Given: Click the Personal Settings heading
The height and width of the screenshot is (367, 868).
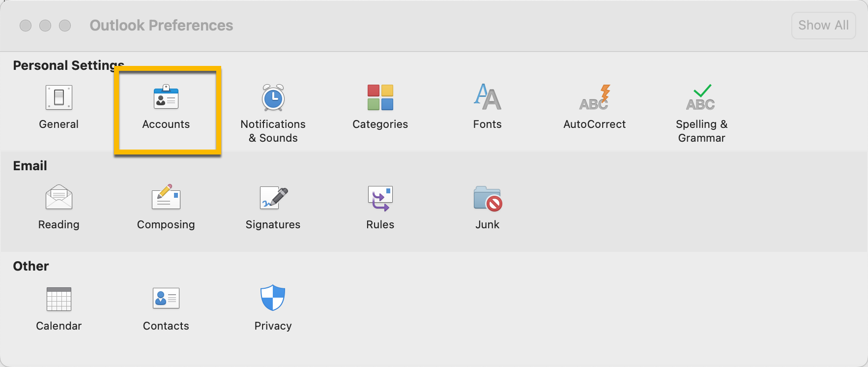Looking at the screenshot, I should point(68,65).
